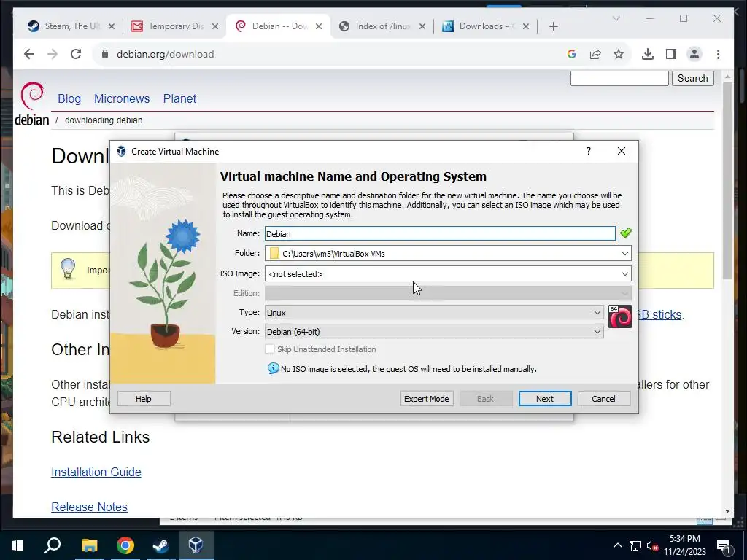Click the Debian 64-bit OS icon
The width and height of the screenshot is (747, 560).
[x=620, y=316]
